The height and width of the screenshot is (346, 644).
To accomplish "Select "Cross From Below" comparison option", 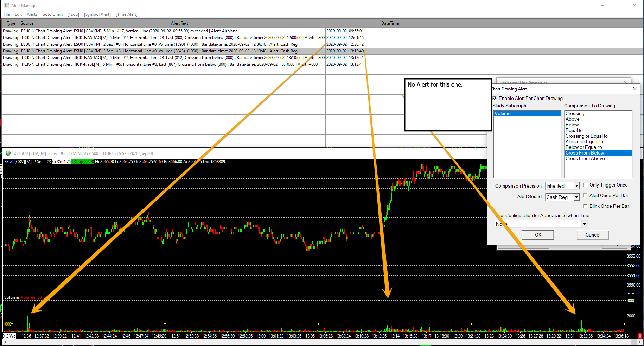I will coord(598,153).
